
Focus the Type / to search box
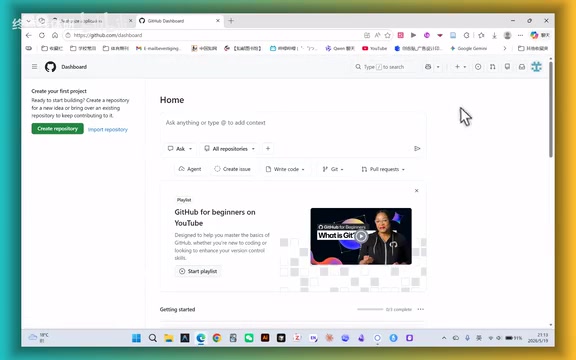point(384,67)
